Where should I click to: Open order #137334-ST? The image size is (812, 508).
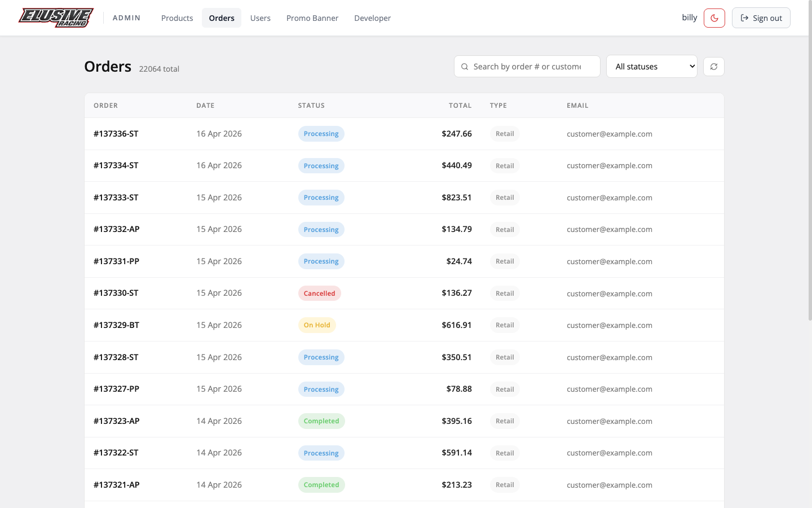pyautogui.click(x=116, y=165)
